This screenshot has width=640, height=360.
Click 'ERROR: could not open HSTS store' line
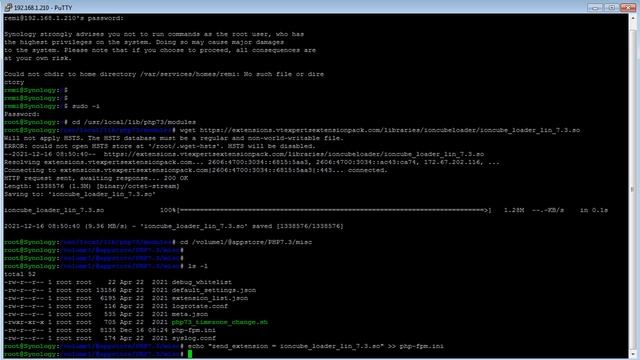click(160, 146)
